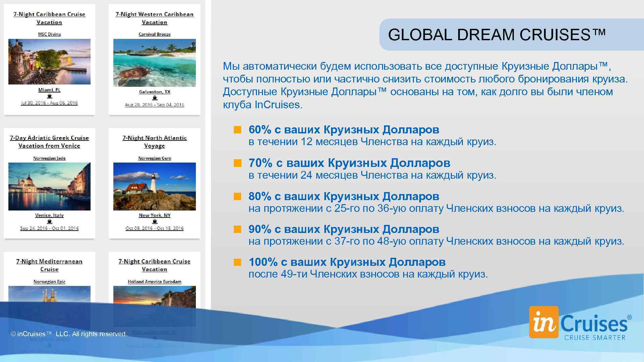The width and height of the screenshot is (644, 362).
Task: Open the Norwegian Jade link
Action: (49, 158)
